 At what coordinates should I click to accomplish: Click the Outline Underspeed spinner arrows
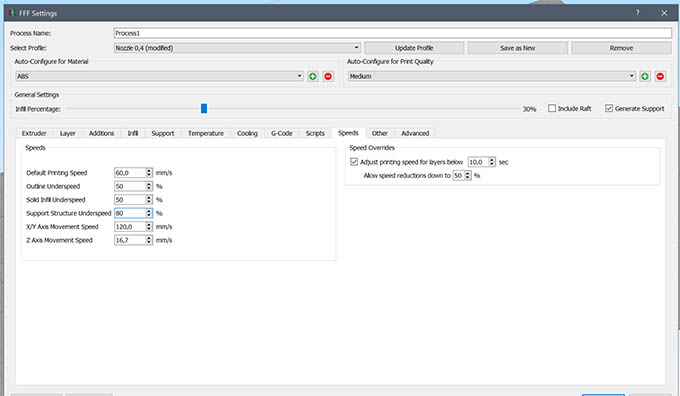149,186
